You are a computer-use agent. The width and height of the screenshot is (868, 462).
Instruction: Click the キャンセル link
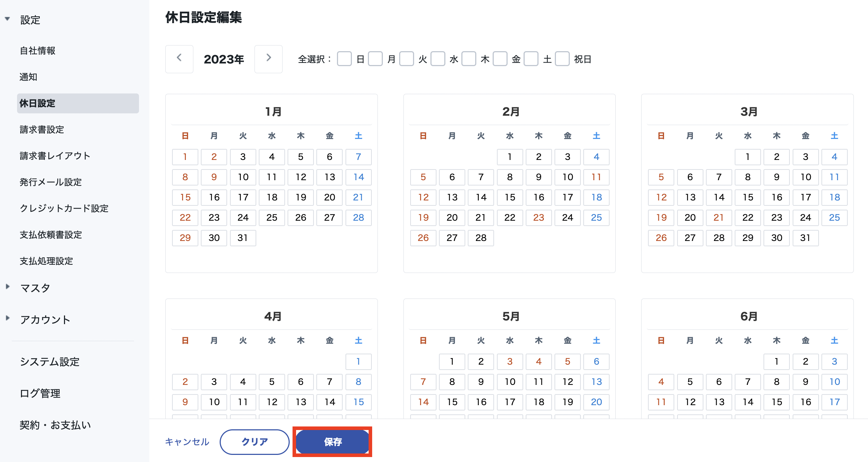pos(187,442)
